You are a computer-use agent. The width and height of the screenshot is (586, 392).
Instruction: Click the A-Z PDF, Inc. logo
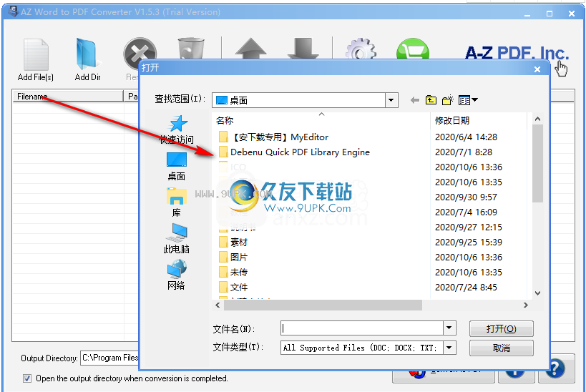click(517, 53)
